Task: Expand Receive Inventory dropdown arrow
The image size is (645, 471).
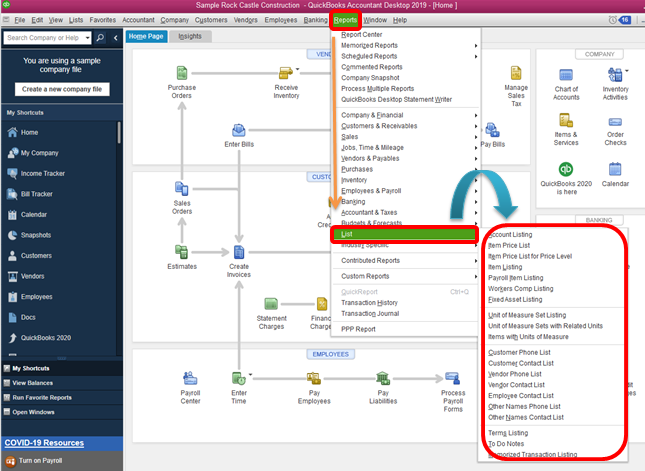Action: (297, 69)
